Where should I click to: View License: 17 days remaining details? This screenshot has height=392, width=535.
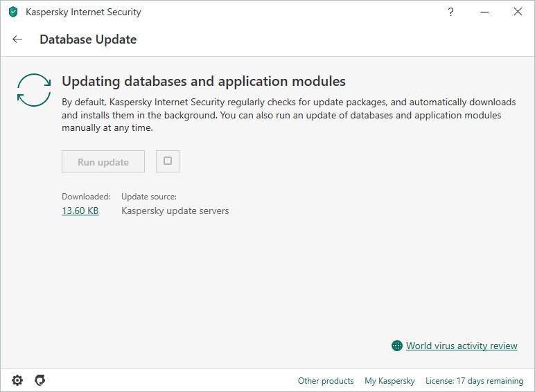(474, 381)
